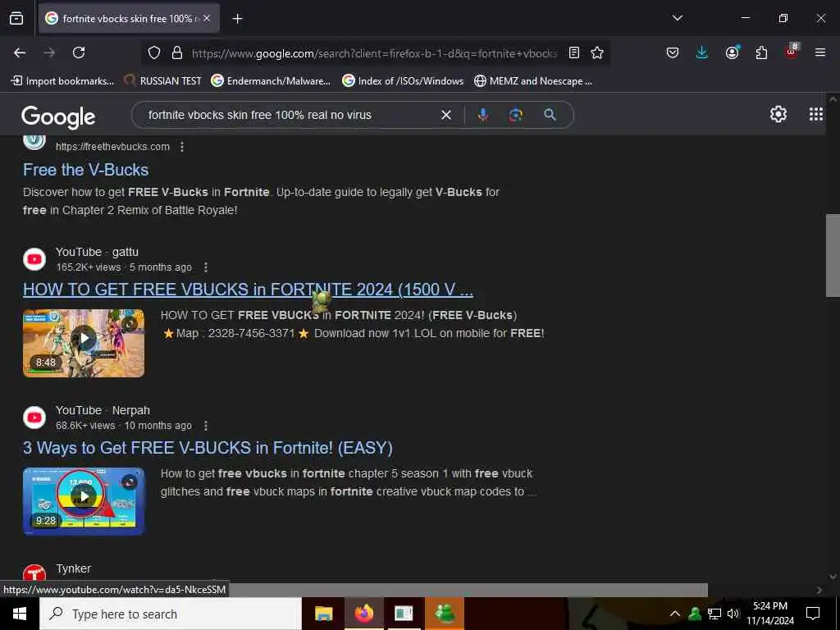
Task: Start voice search with microphone icon
Action: click(x=482, y=115)
